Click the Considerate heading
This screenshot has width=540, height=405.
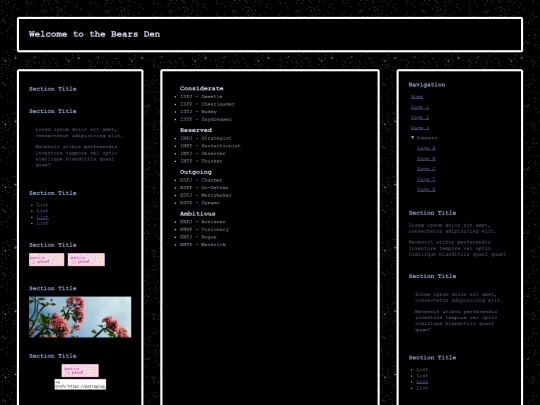point(201,89)
